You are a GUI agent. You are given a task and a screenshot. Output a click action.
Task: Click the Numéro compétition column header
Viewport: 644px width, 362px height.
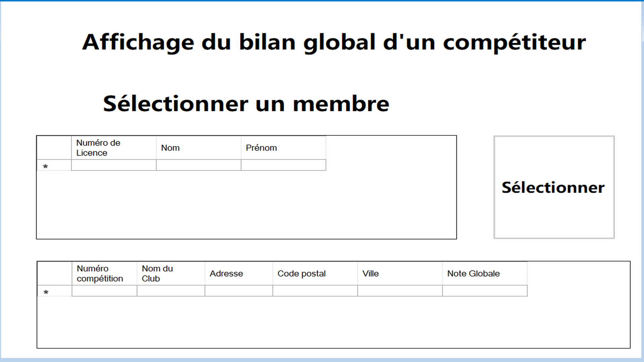[104, 274]
